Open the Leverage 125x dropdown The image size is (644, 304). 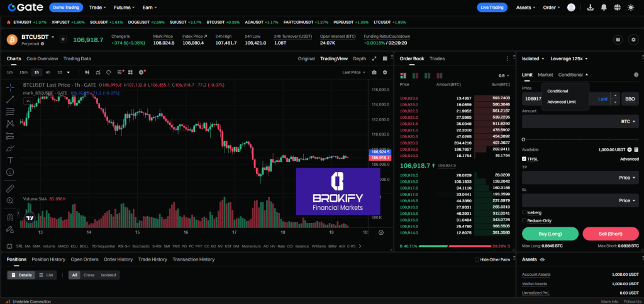point(569,58)
